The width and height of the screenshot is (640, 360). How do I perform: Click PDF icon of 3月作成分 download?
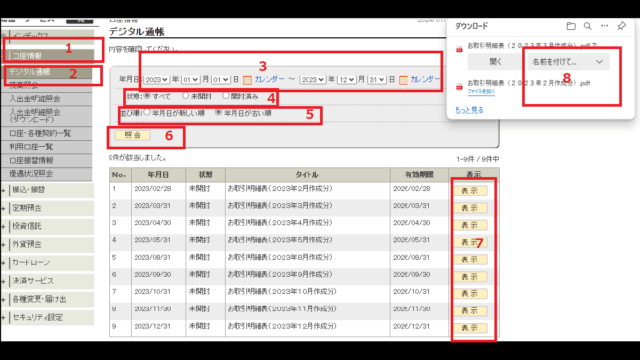pyautogui.click(x=459, y=49)
